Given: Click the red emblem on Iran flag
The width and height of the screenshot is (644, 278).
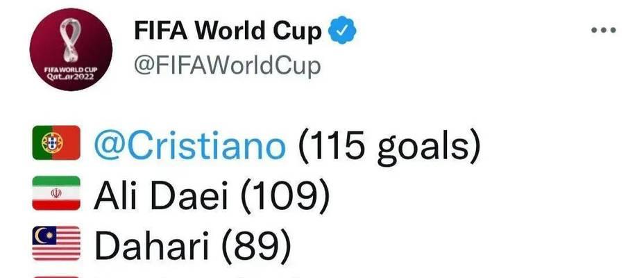Looking at the screenshot, I should (56, 193).
